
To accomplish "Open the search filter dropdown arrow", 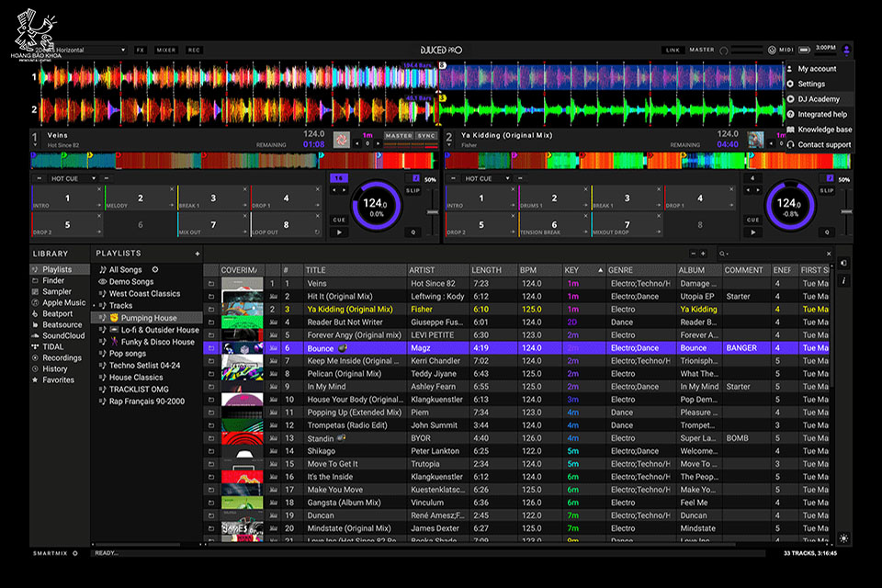I will tap(728, 254).
